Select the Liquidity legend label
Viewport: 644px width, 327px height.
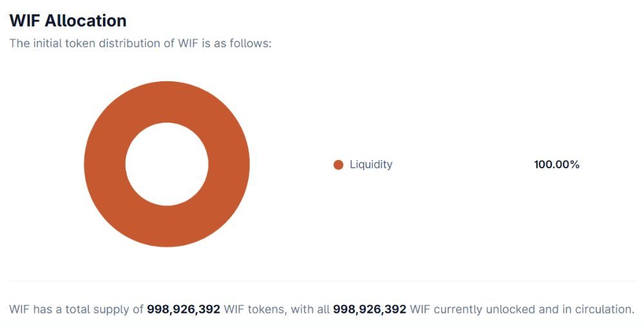click(x=370, y=164)
